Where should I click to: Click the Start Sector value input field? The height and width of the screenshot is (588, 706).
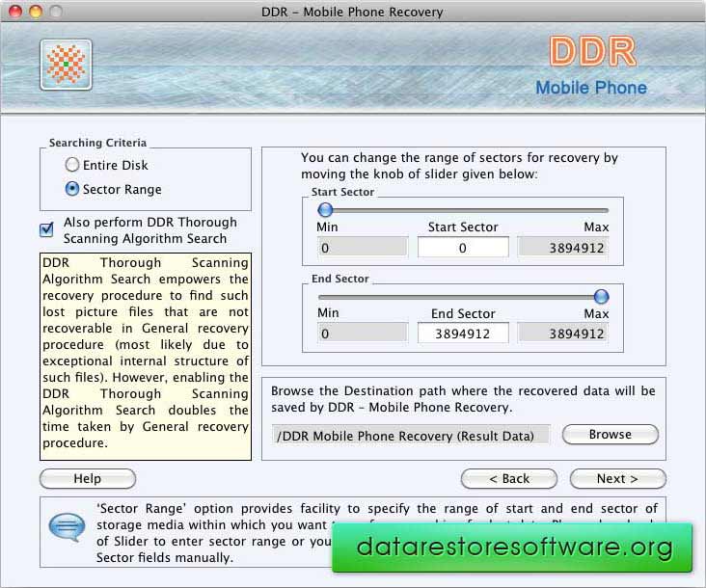[463, 248]
